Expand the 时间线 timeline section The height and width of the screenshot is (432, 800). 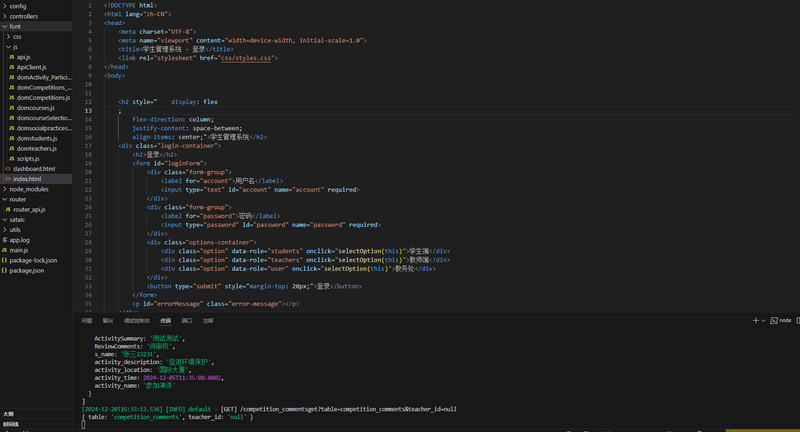point(11,424)
